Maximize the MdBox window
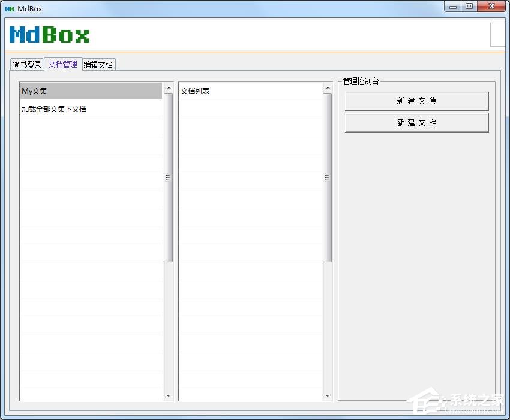This screenshot has height=420, width=510. click(469, 7)
